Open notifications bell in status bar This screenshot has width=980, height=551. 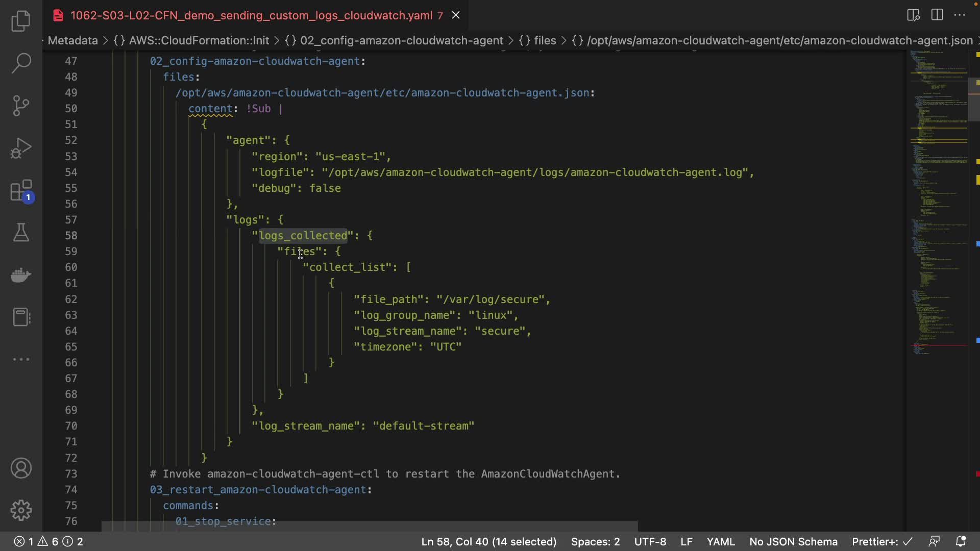tap(961, 542)
